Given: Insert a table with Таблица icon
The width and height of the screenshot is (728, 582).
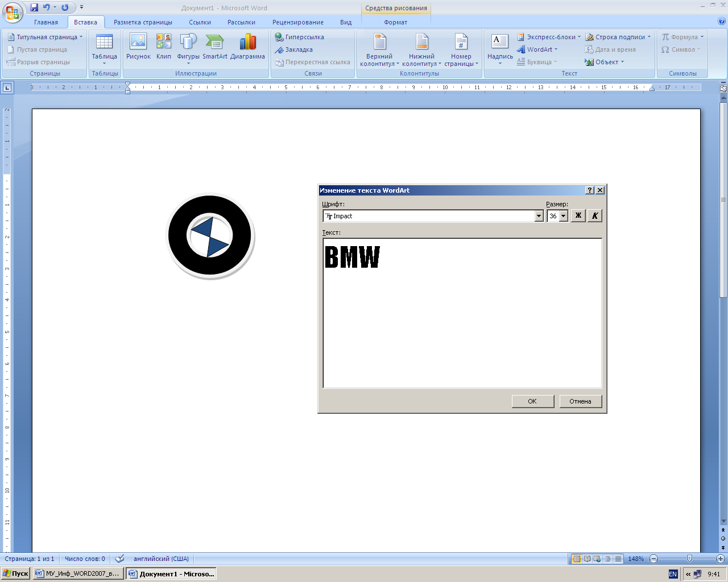Looking at the screenshot, I should (x=105, y=49).
